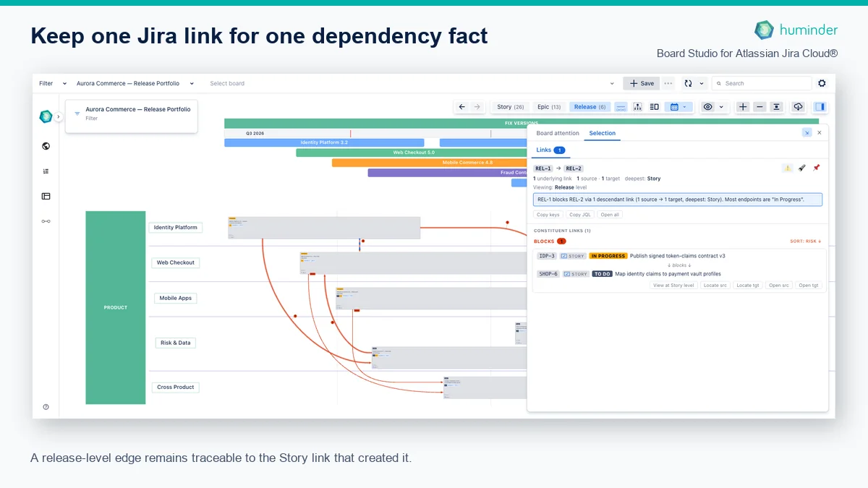This screenshot has height=488, width=868.
Task: Open the calendar dropdown button
Action: coord(678,107)
